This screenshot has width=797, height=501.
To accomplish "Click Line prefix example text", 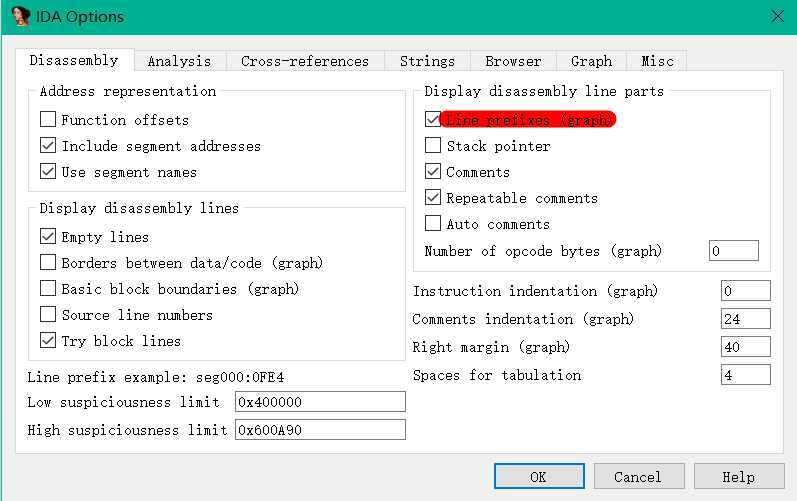I will [x=156, y=377].
